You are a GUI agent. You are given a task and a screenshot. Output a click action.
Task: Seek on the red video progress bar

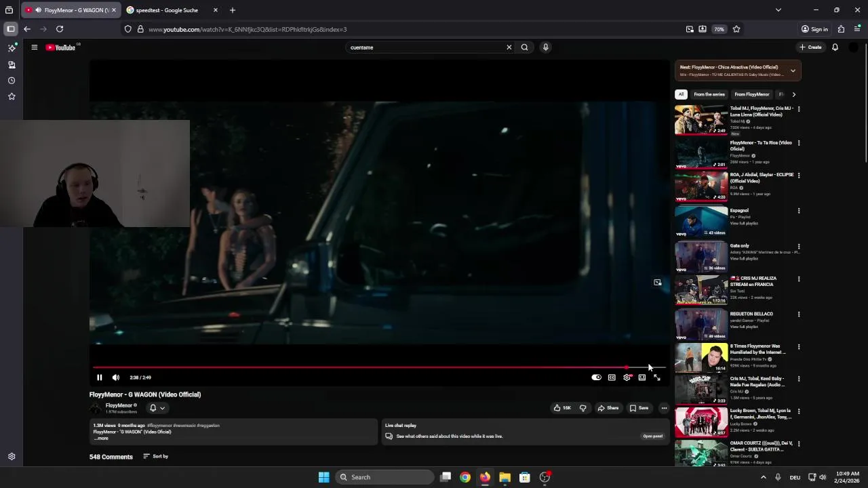point(379,367)
